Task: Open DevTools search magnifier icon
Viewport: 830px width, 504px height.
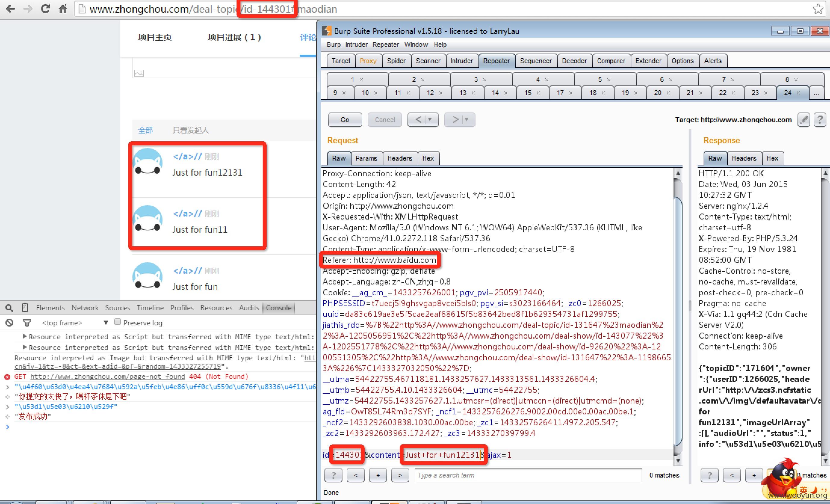Action: 9,308
